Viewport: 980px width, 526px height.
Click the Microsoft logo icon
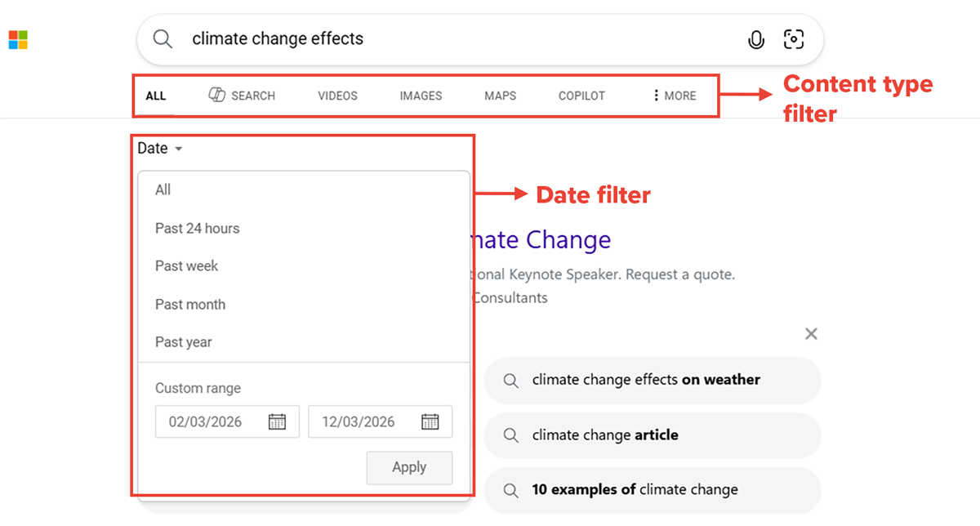(x=18, y=39)
